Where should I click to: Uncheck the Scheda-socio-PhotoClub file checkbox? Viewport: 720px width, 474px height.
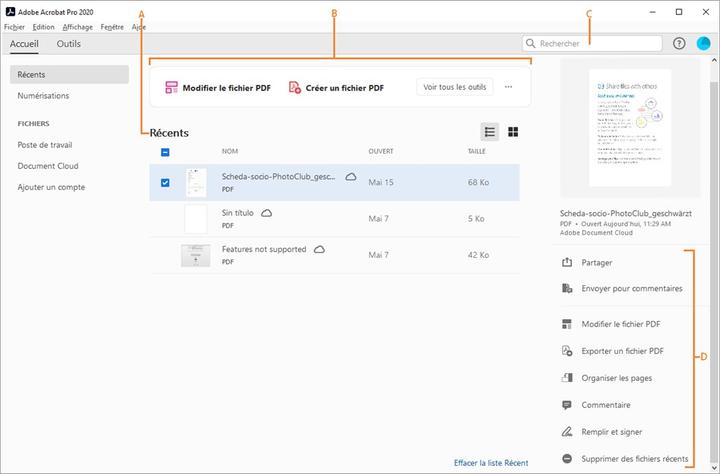point(165,183)
